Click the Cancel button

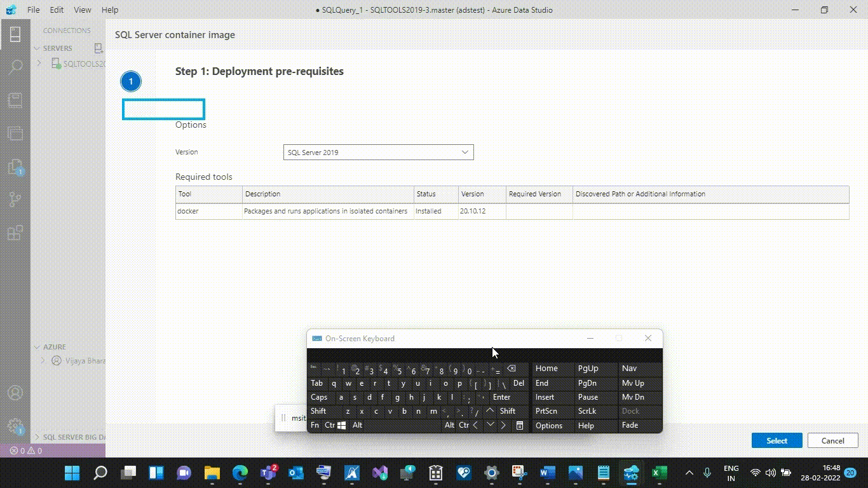coord(832,440)
